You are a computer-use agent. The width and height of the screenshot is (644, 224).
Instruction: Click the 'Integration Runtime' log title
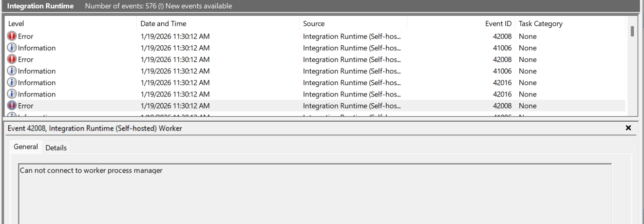[40, 6]
